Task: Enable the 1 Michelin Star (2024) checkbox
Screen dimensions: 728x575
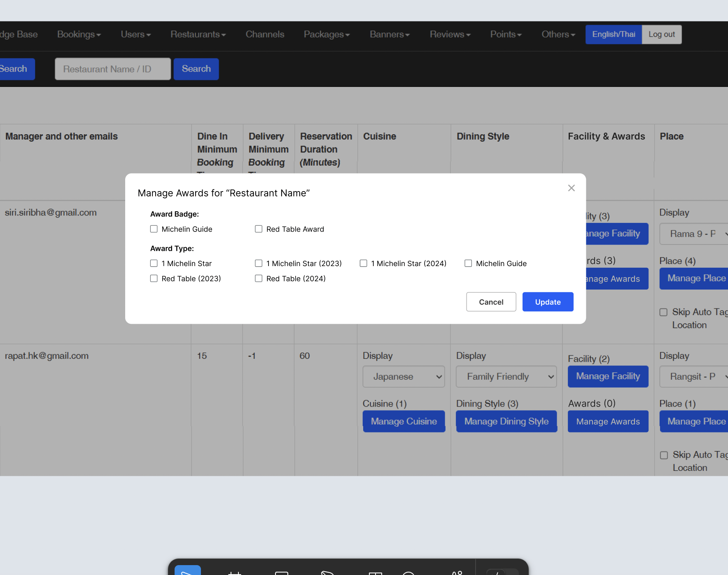Action: coord(363,263)
